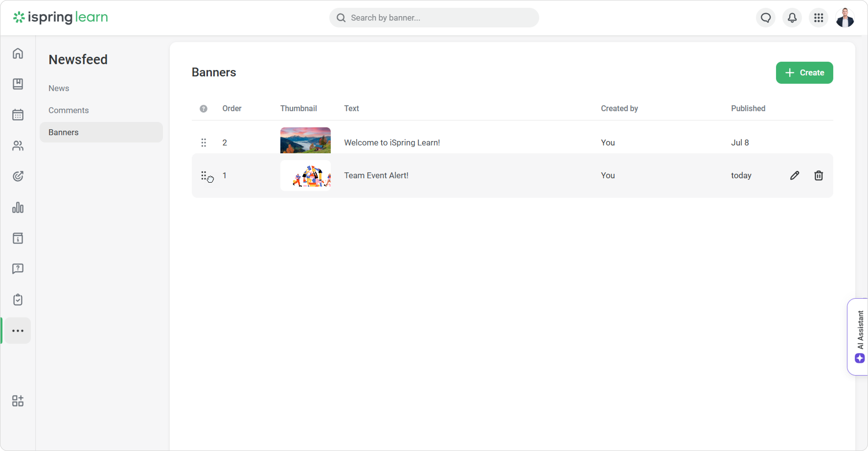The image size is (868, 451).
Task: Click the Newsfeed heading
Action: tap(78, 59)
